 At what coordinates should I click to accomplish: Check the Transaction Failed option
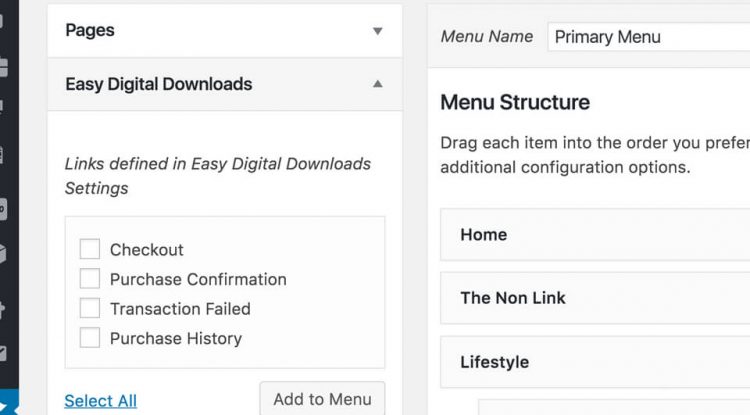pos(90,308)
